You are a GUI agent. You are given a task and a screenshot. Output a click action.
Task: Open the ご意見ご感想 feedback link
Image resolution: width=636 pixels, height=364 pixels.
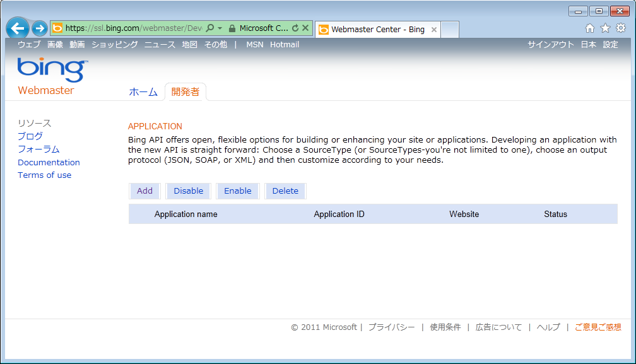598,327
